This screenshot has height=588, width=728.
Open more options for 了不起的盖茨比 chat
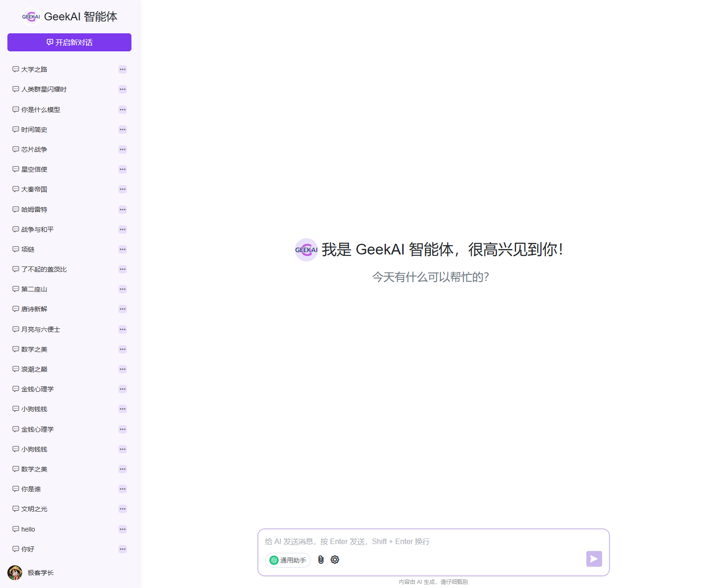tap(123, 269)
